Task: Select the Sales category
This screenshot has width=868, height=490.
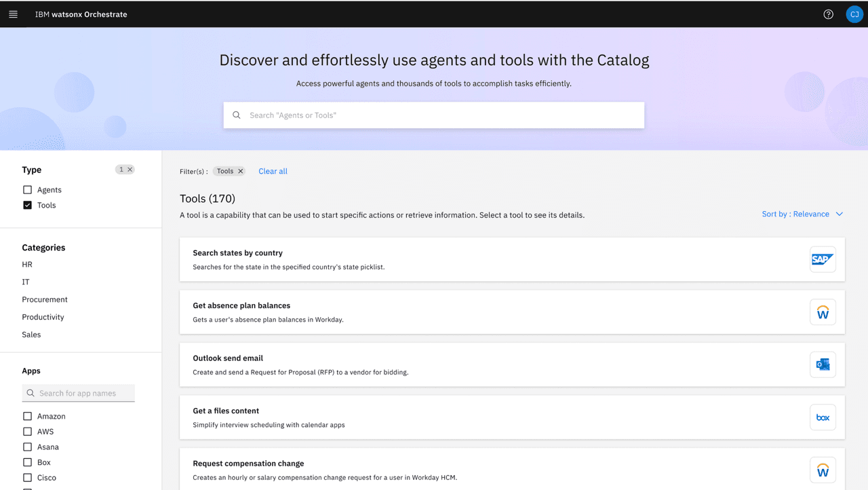Action: tap(31, 335)
